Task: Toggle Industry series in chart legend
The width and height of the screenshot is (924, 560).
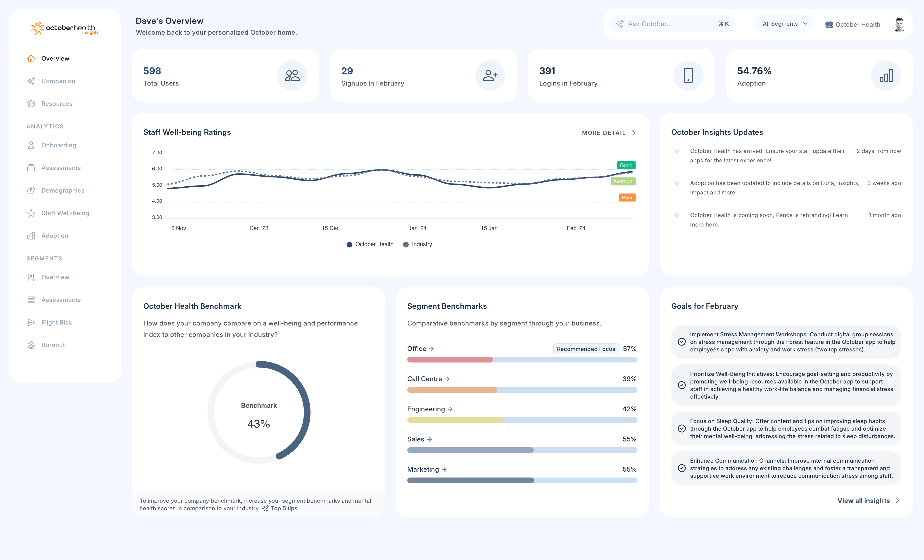Action: [x=417, y=244]
